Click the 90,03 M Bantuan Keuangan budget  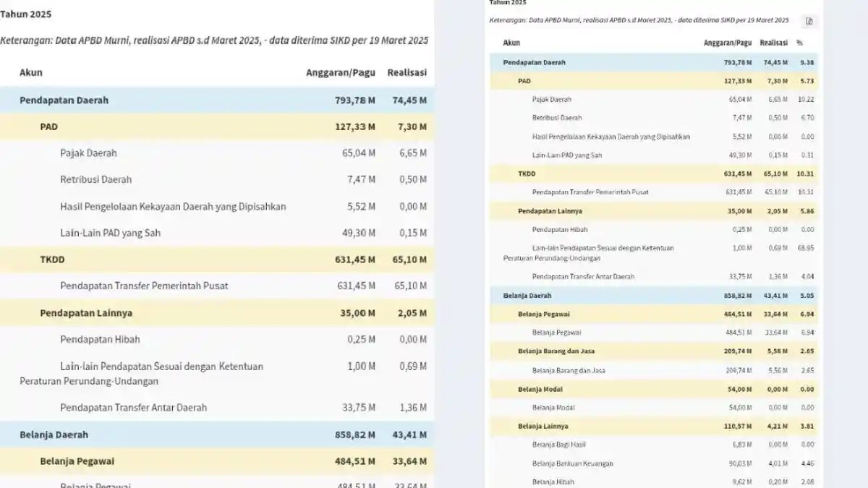[741, 463]
